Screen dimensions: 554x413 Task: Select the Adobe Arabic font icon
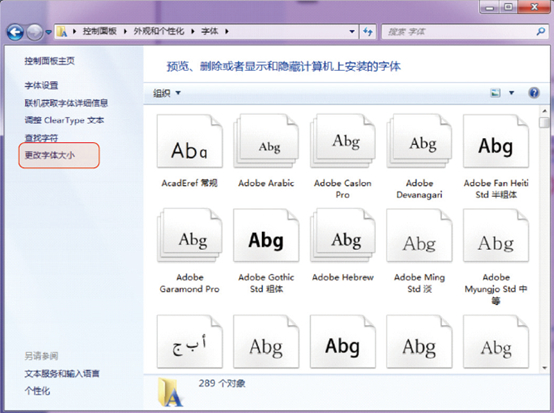pyautogui.click(x=266, y=141)
